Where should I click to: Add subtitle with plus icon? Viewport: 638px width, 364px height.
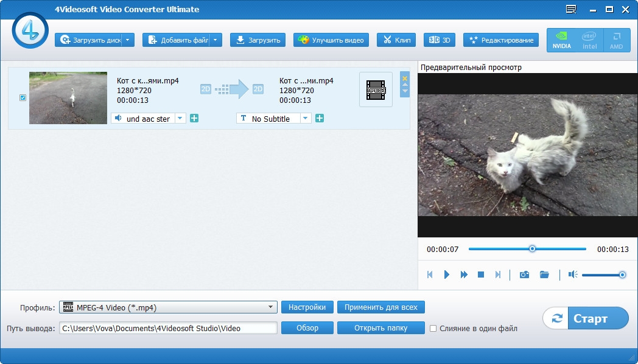[320, 118]
